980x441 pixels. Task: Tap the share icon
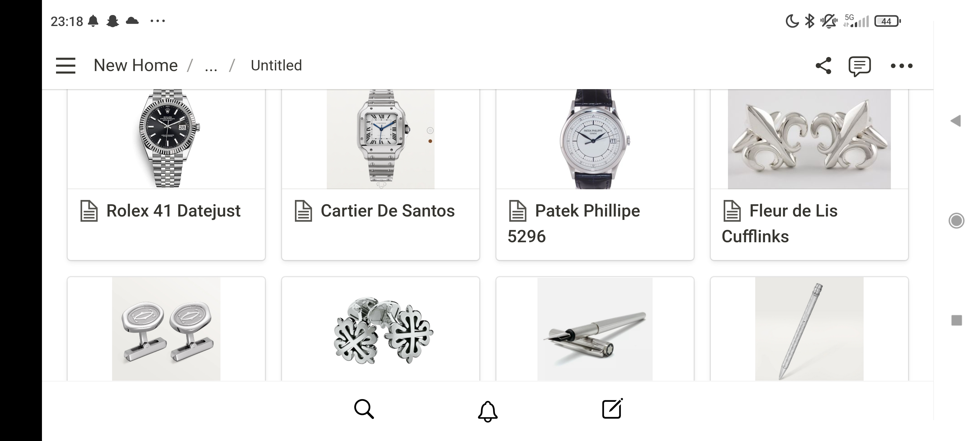(823, 66)
